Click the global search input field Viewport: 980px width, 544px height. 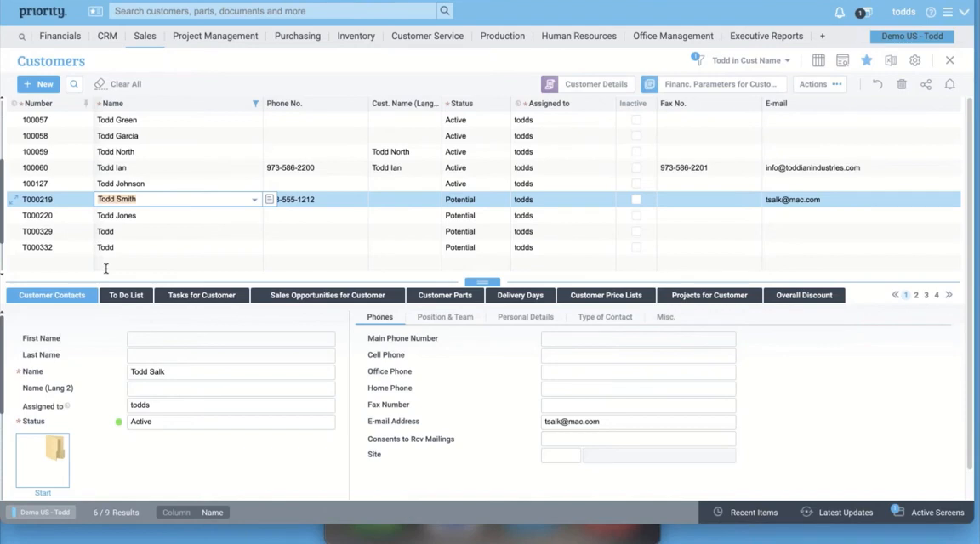273,10
